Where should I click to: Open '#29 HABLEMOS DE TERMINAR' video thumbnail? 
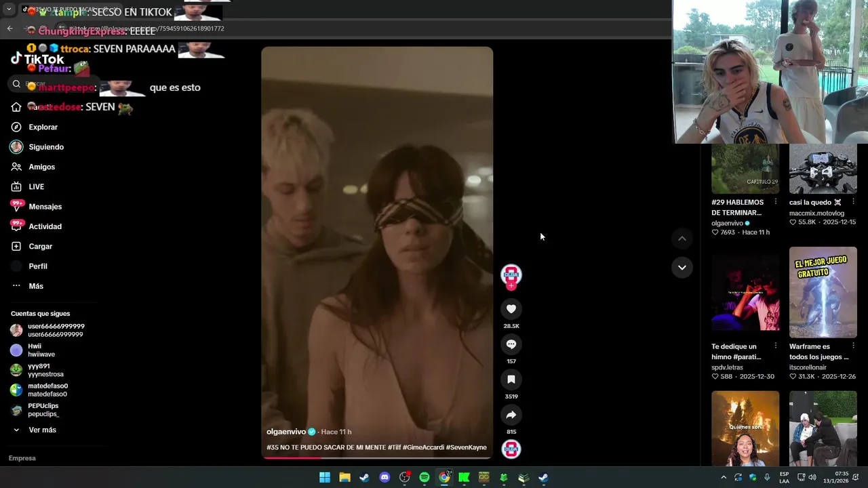(745, 169)
